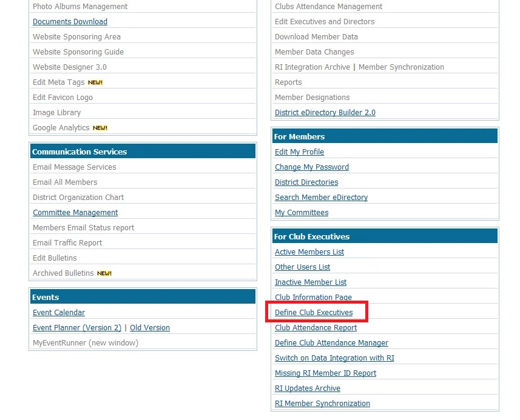Open the Event Calendar link
Viewport: 520px width, 420px height.
59,313
